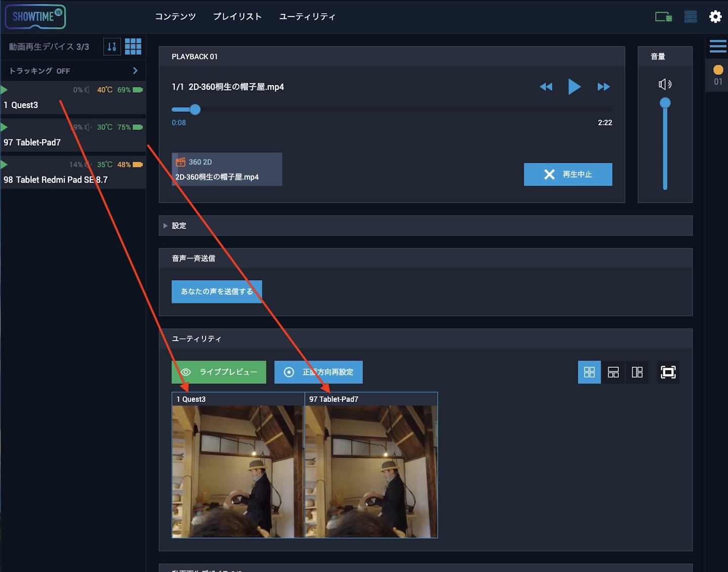The width and height of the screenshot is (728, 572).
Task: Open the server stack icon in header
Action: [691, 17]
